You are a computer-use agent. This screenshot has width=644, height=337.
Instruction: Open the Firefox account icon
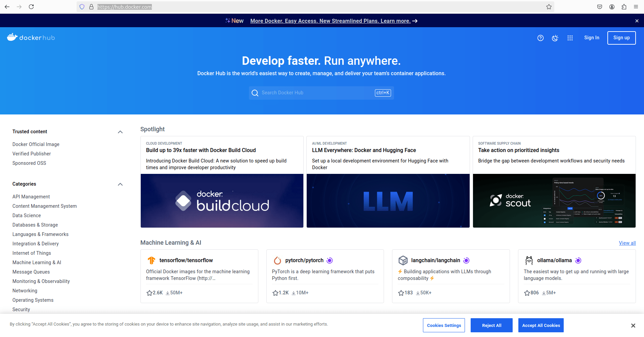(x=612, y=7)
